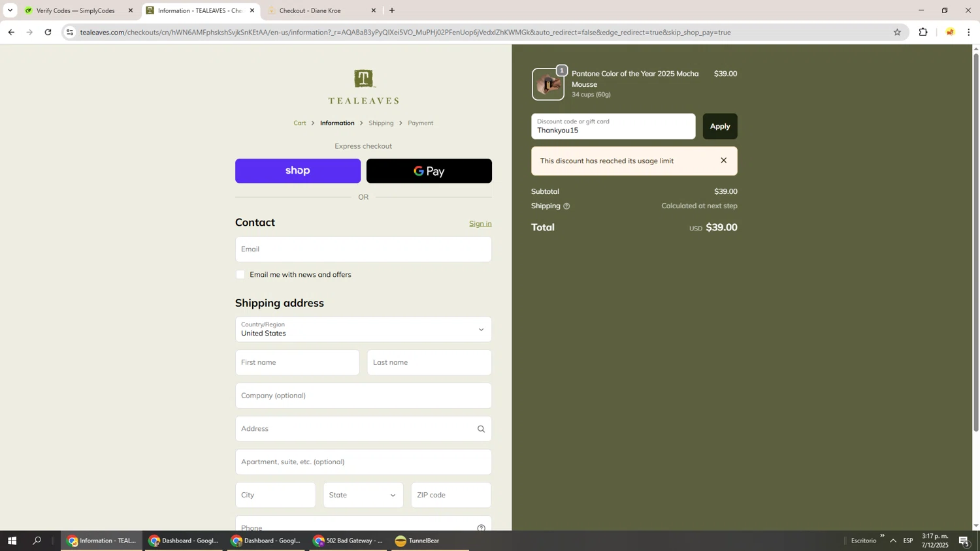Go back to the previous page
Viewport: 980px width, 551px height.
pyautogui.click(x=11, y=32)
